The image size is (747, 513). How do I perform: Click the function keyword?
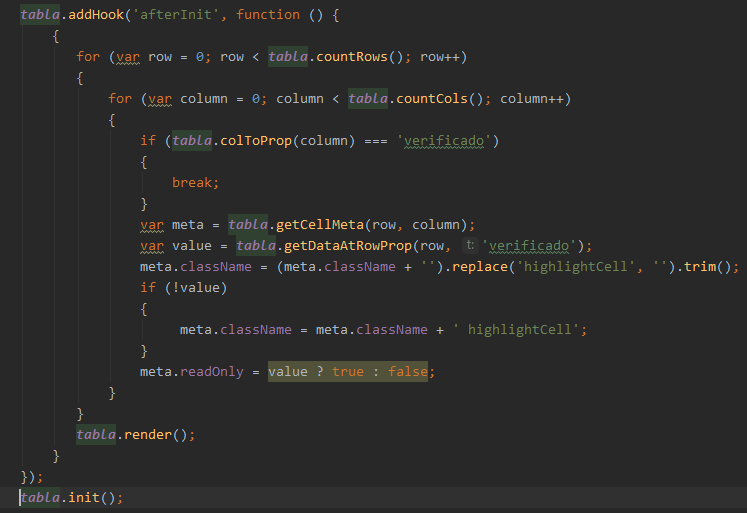pyautogui.click(x=268, y=15)
